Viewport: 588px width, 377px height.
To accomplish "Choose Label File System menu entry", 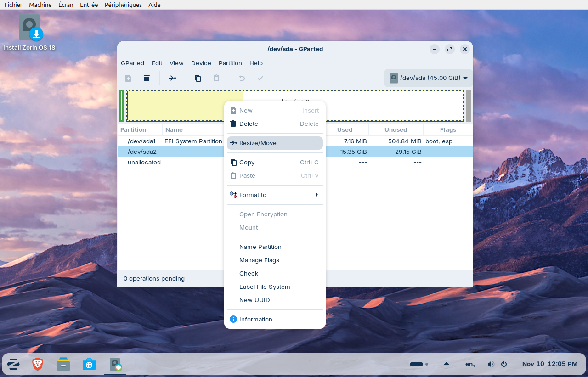I will (275, 287).
